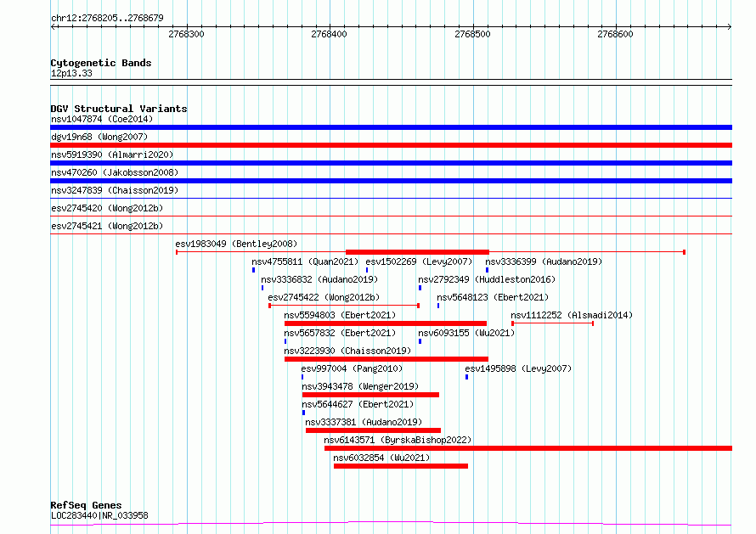This screenshot has width=756, height=534.
Task: Open nsv3336399 (Audano2019) variant label
Action: [544, 261]
